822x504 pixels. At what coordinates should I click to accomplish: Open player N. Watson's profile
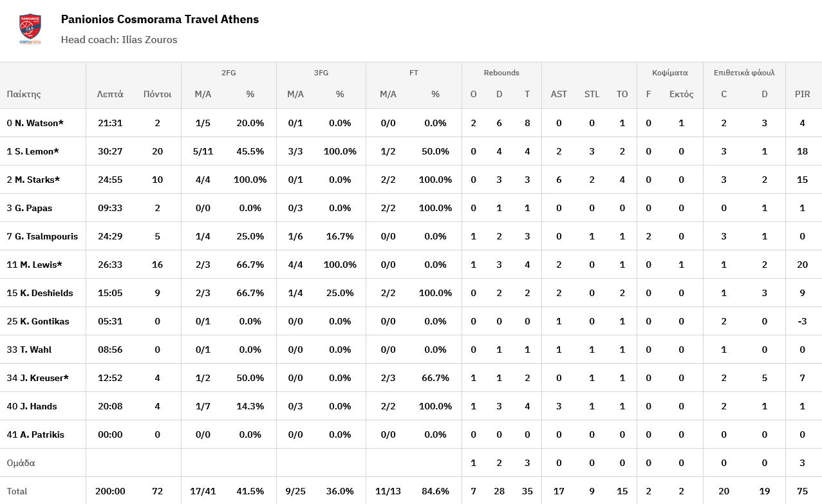[x=35, y=123]
